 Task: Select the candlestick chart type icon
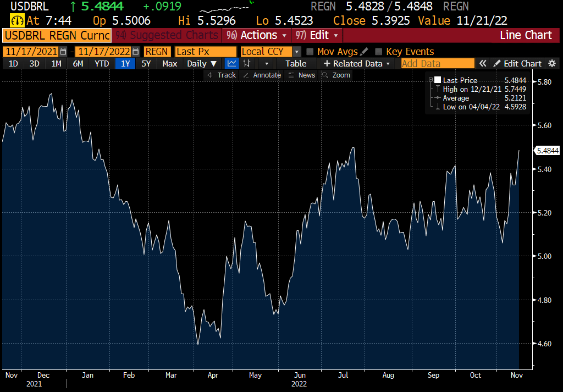[247, 64]
